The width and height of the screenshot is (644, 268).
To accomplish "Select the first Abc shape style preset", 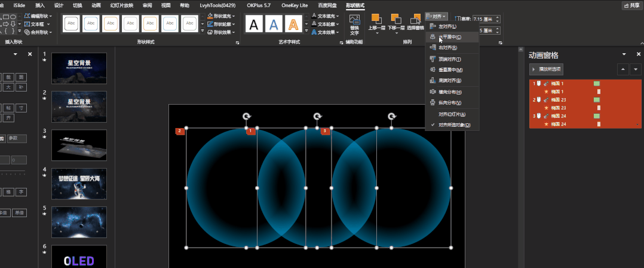I will [71, 24].
